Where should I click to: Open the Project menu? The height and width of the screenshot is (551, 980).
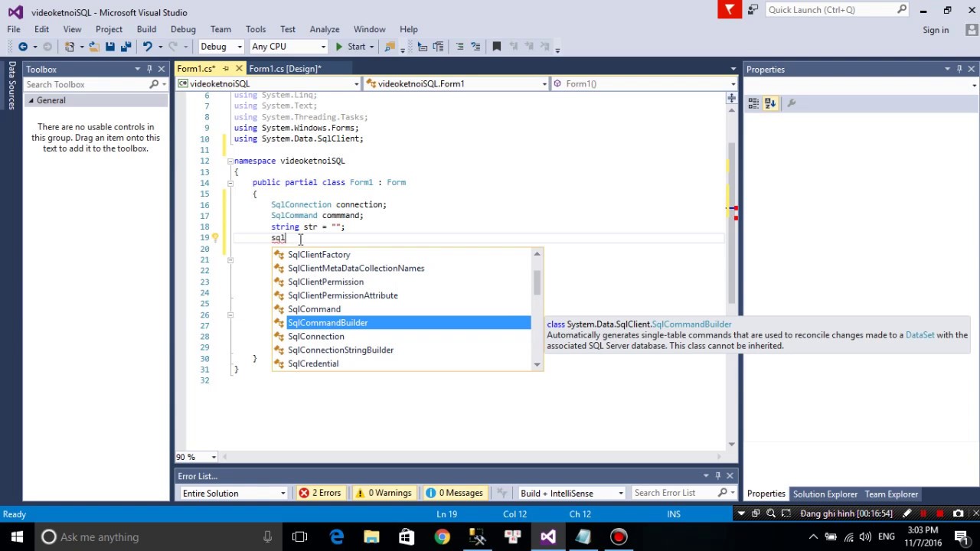109,29
